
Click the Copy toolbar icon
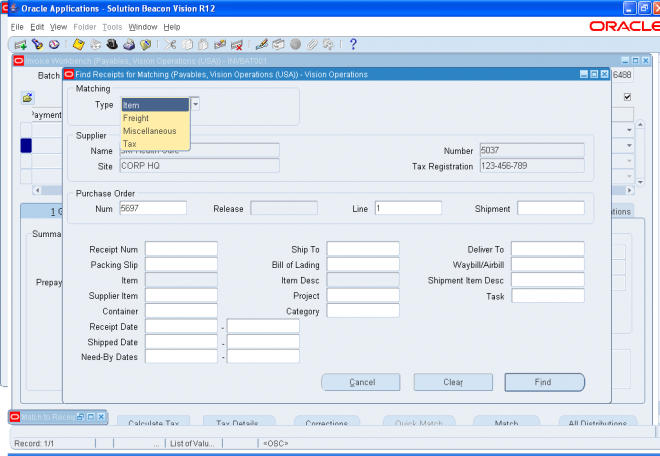pyautogui.click(x=187, y=44)
